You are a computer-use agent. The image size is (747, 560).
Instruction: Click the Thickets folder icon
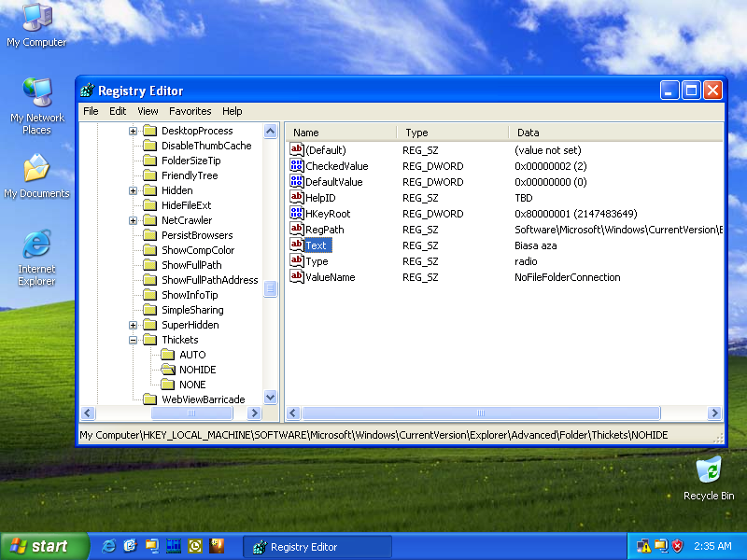[x=149, y=340]
